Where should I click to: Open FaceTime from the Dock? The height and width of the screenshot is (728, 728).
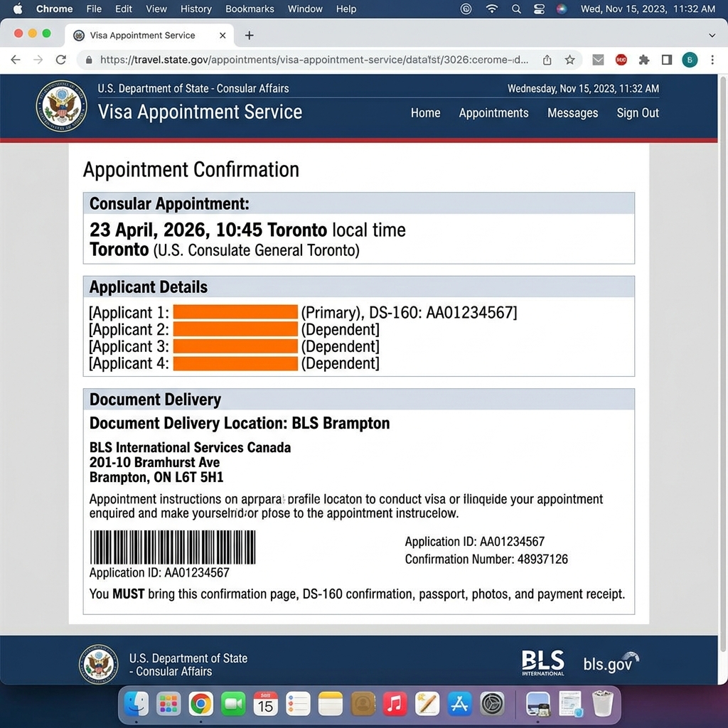(x=233, y=704)
